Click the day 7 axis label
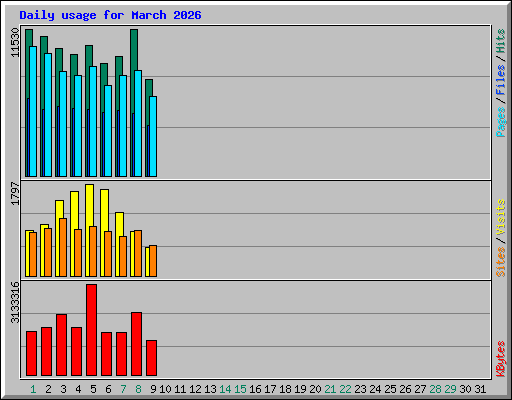512x400 pixels. coord(123,389)
